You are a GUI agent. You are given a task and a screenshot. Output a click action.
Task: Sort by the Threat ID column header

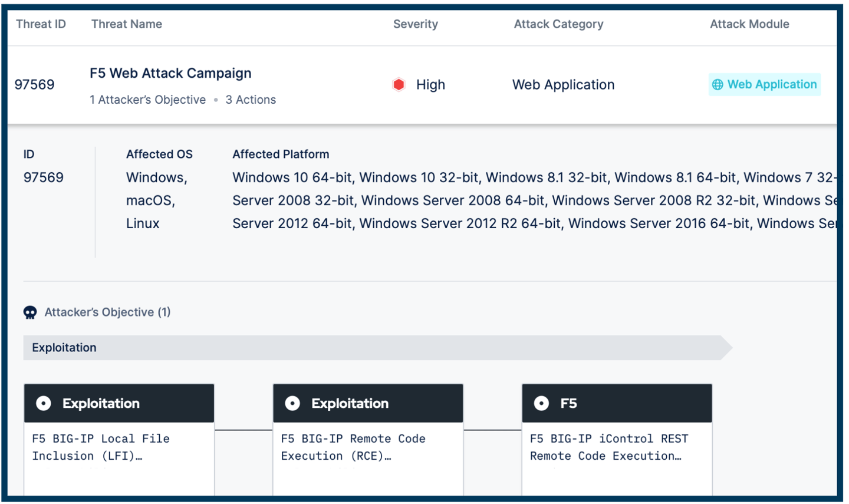[40, 24]
